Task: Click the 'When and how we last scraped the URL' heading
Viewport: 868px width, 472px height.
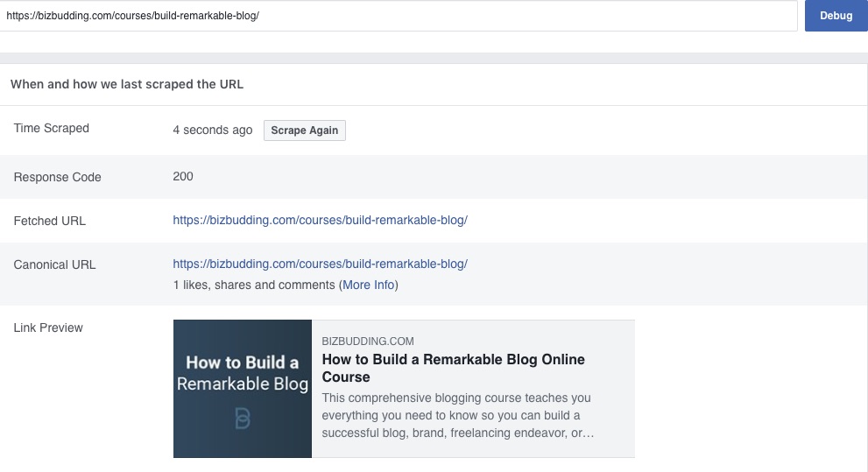Action: click(127, 84)
